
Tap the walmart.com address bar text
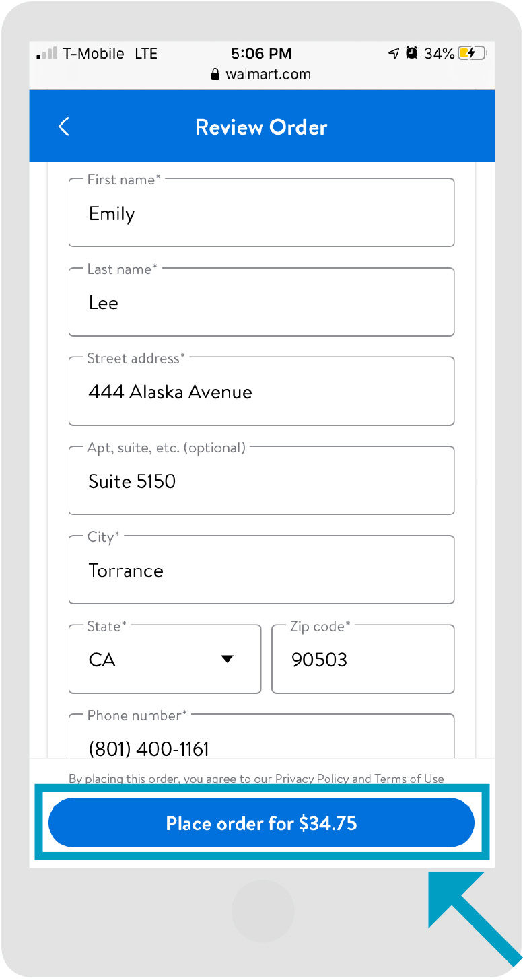(268, 75)
